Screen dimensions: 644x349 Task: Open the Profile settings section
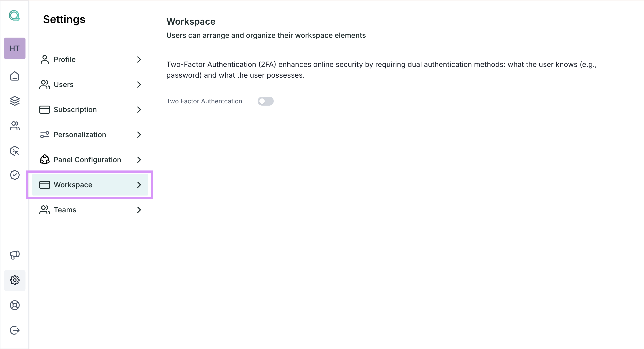[x=90, y=60]
